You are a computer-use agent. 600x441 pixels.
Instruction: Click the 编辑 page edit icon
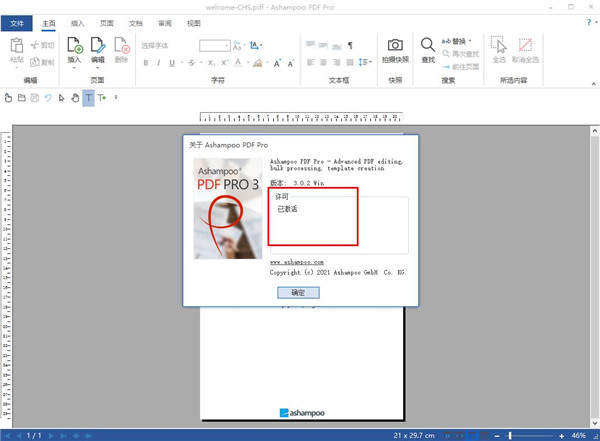coord(98,46)
